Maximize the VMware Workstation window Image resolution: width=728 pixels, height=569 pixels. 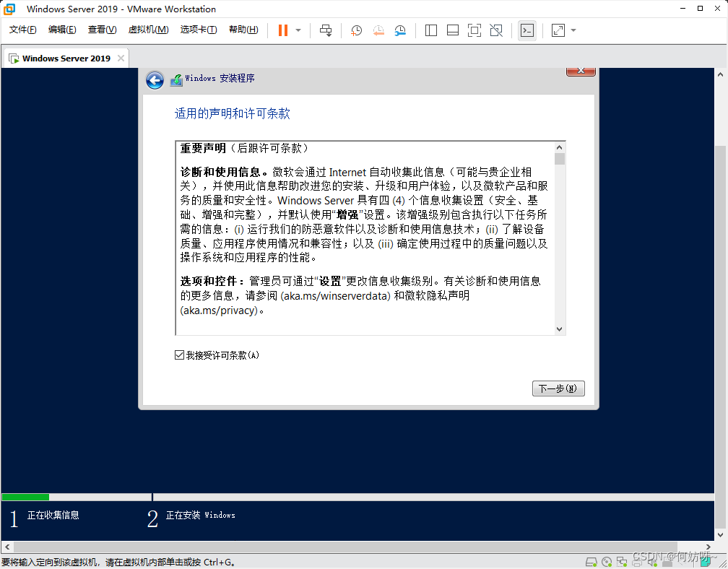700,9
